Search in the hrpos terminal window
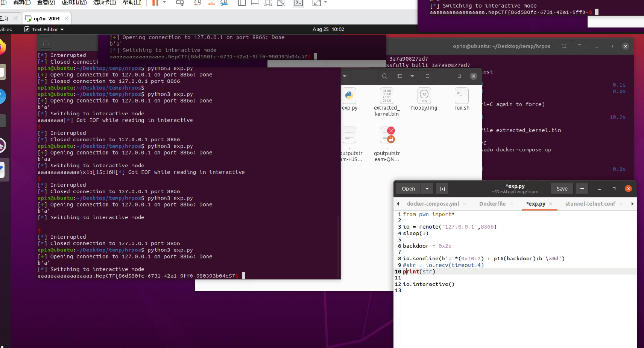This screenshot has width=644, height=348. click(x=564, y=46)
